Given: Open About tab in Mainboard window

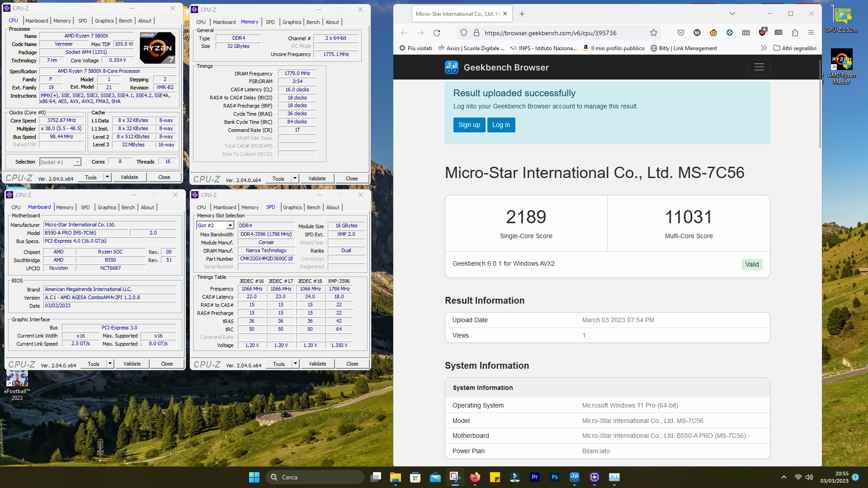Looking at the screenshot, I should point(147,207).
